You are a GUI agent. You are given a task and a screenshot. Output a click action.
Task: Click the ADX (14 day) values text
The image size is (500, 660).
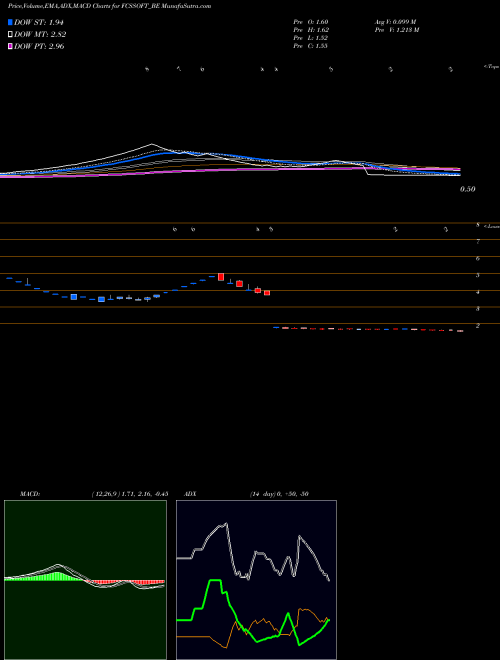[x=277, y=494]
